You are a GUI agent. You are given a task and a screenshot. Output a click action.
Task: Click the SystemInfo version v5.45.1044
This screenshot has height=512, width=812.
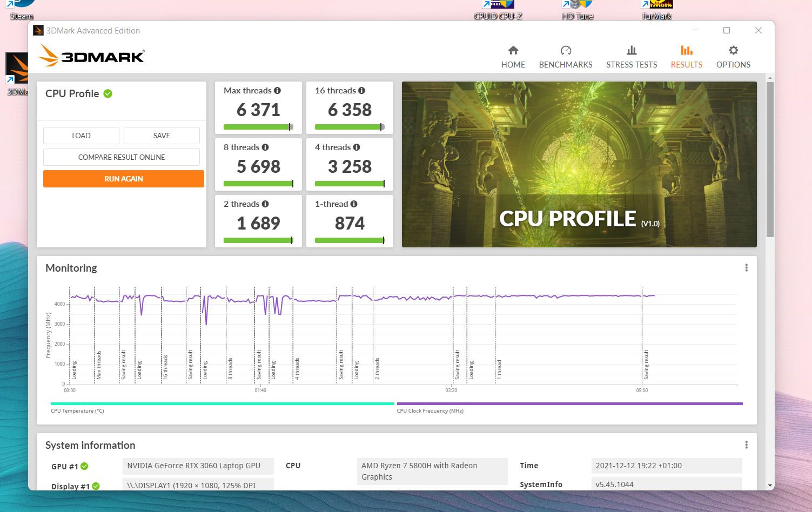point(667,484)
